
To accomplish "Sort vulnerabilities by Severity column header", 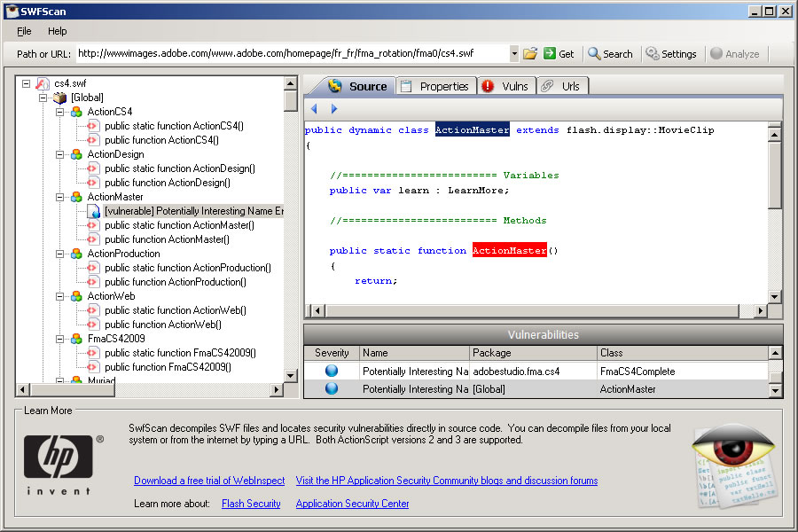I will (332, 353).
